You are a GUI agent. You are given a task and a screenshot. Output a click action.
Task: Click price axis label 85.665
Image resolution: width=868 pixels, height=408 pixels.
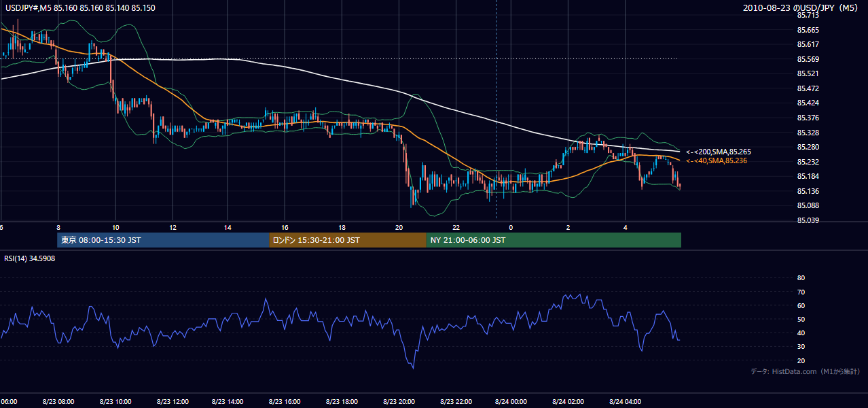pos(808,30)
